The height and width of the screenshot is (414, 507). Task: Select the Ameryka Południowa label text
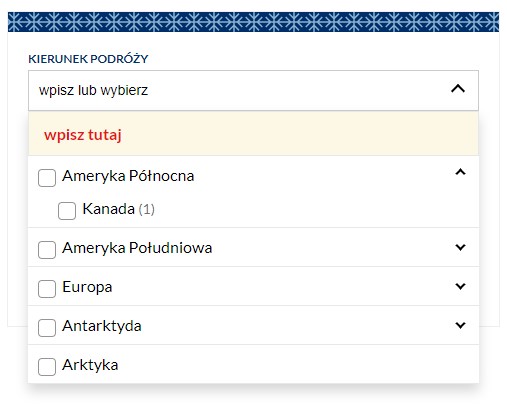pos(137,248)
